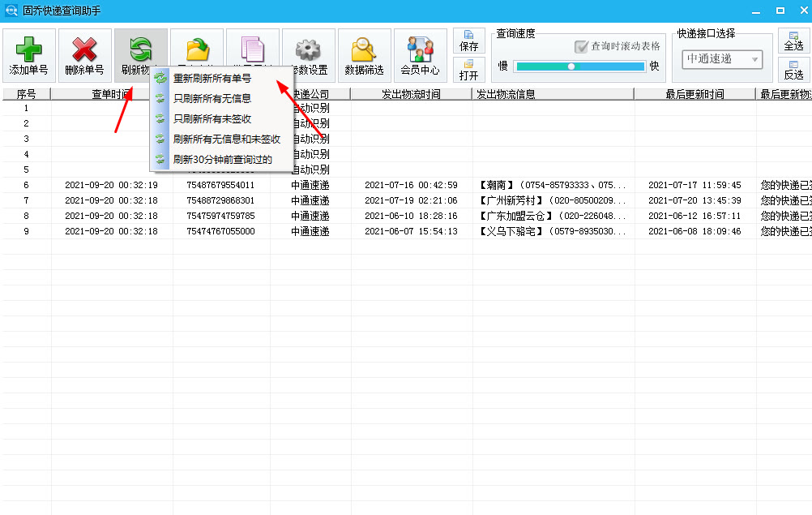Click the 全选 select all button
The width and height of the screenshot is (812, 515).
tap(793, 41)
